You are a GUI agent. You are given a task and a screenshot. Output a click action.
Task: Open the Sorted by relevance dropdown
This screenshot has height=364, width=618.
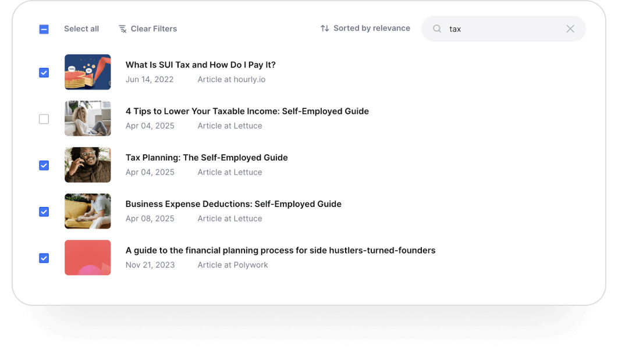coord(365,28)
